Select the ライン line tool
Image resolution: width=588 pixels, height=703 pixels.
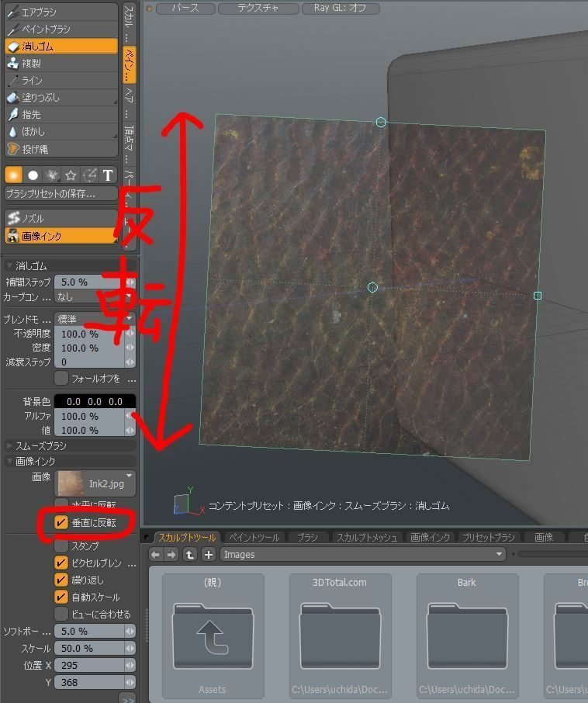click(61, 80)
